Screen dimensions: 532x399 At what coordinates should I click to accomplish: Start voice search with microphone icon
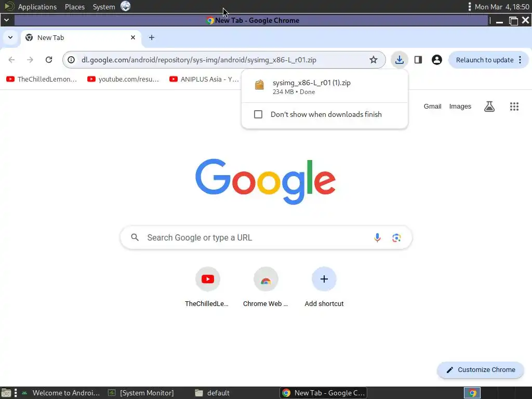(x=377, y=237)
